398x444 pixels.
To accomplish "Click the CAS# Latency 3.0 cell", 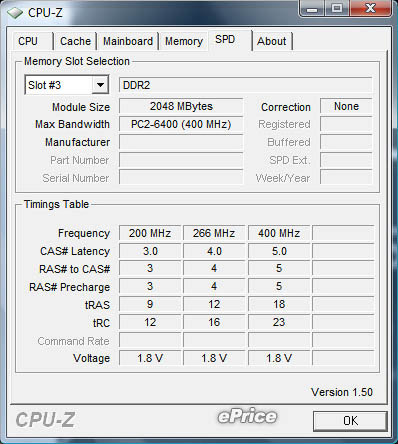I will tap(150, 251).
